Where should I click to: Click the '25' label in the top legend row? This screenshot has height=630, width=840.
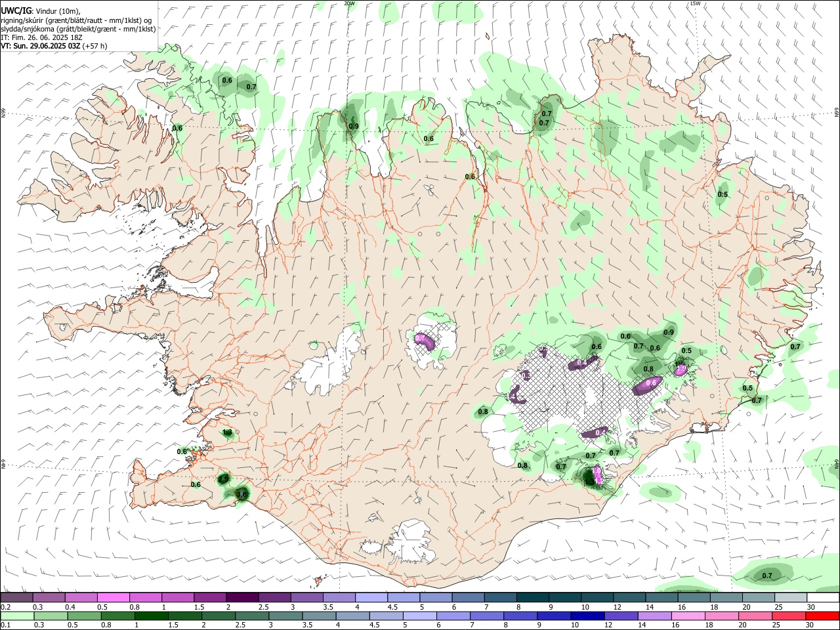778,607
